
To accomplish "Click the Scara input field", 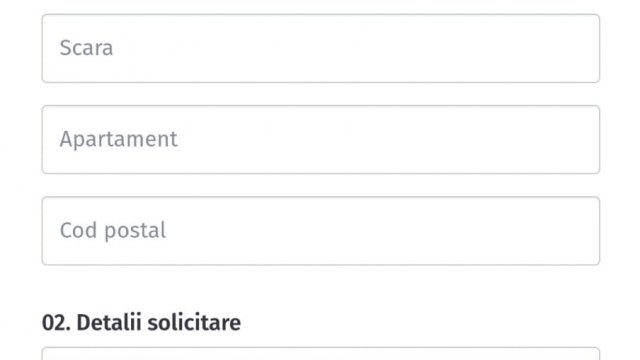I will pos(321,49).
